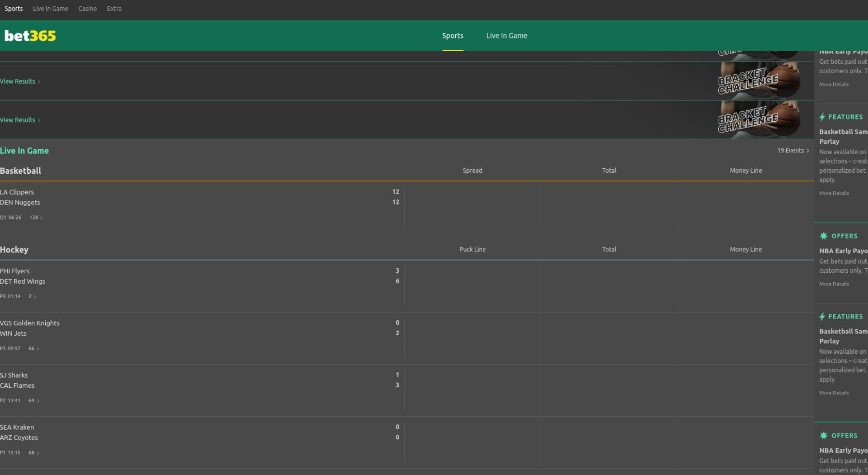Select the SJ Sharks row
The image size is (868, 475).
tap(14, 375)
